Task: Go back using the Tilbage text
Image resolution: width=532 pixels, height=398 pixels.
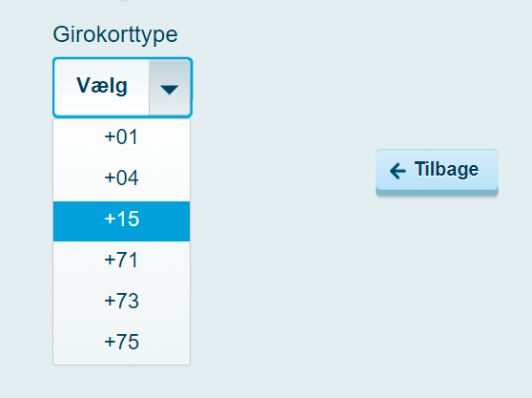Action: (x=446, y=170)
